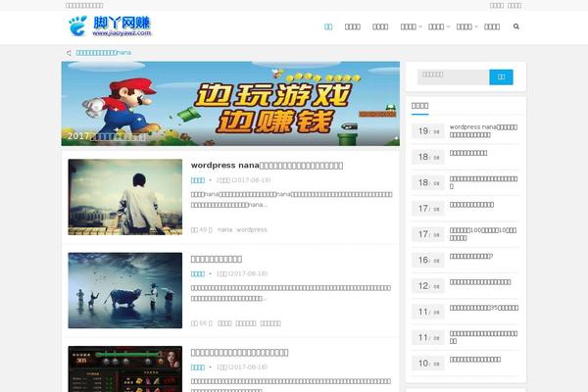
Task: Click the announcement speaker icon
Action: [x=69, y=53]
